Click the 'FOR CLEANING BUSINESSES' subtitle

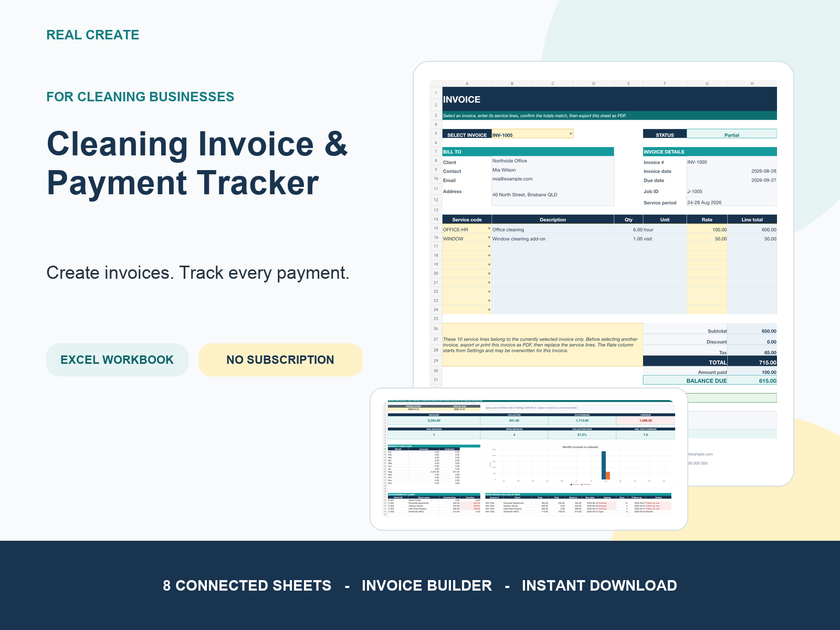pyautogui.click(x=140, y=97)
